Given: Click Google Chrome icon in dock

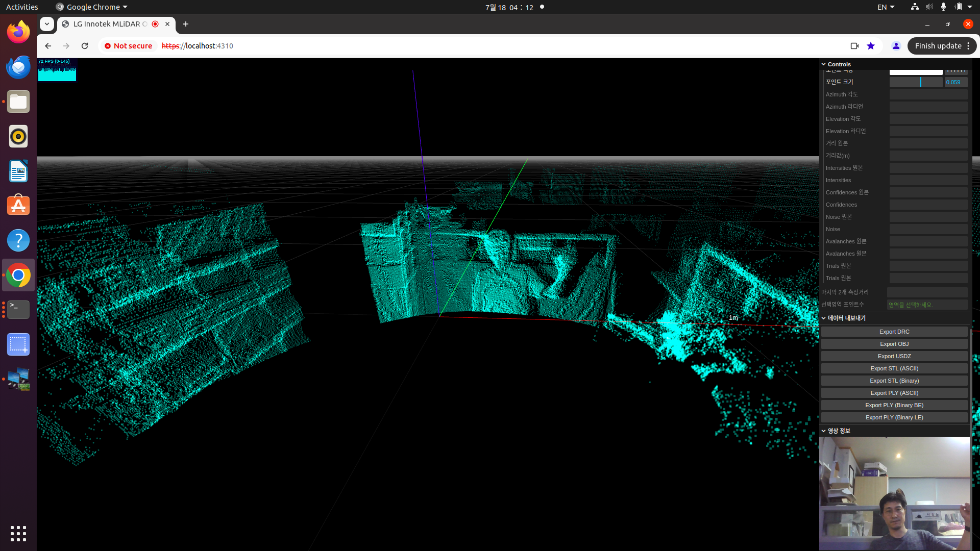Looking at the screenshot, I should 18,275.
